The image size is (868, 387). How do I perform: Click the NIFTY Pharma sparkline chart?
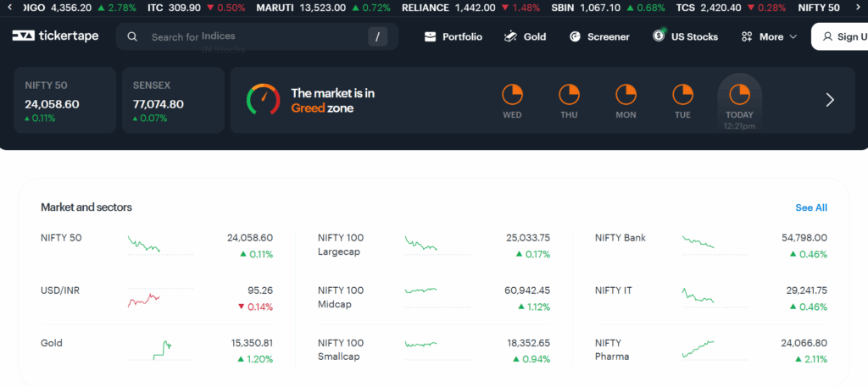715,351
